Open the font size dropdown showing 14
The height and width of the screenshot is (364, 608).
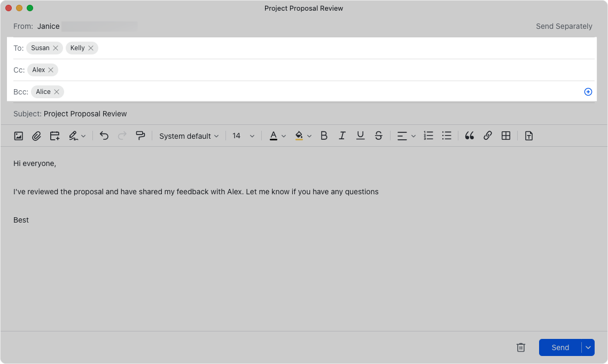point(243,136)
